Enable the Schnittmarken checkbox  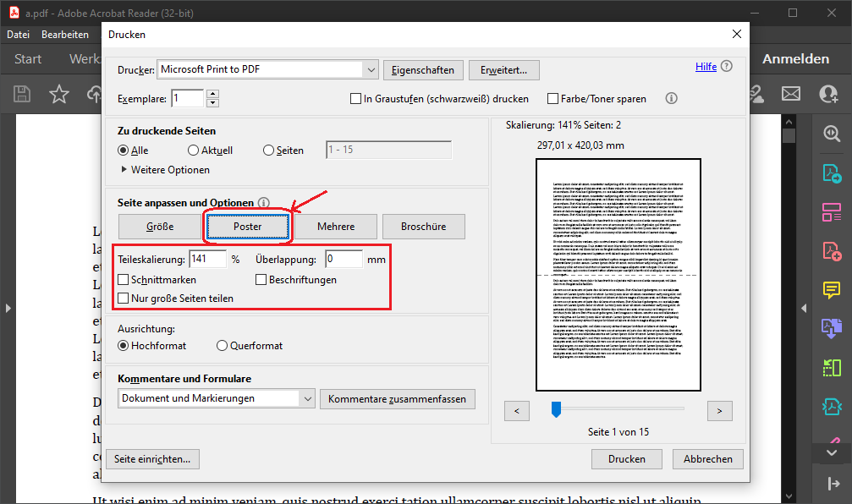coord(124,280)
